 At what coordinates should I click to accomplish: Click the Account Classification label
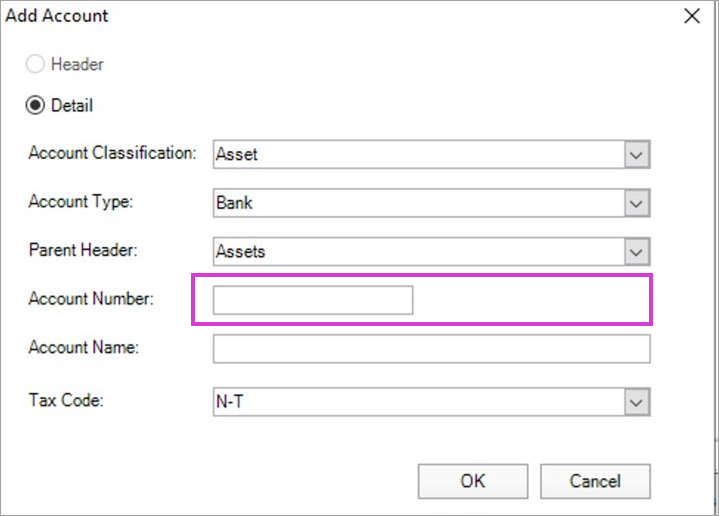[112, 154]
